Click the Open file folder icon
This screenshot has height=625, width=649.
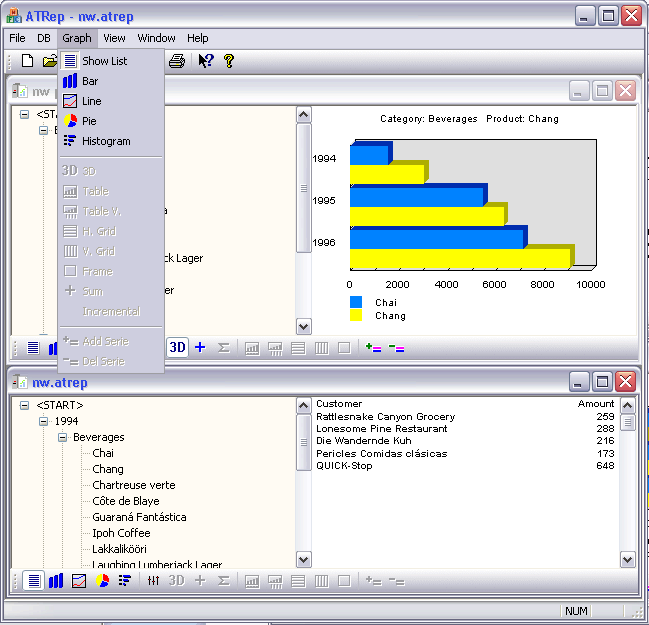pyautogui.click(x=50, y=61)
